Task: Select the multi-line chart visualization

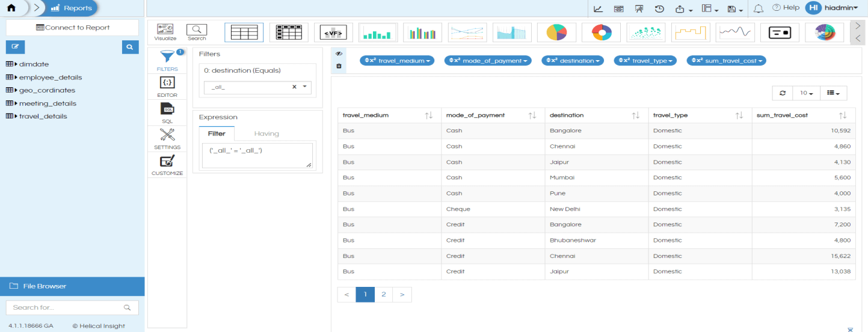Action: click(x=467, y=32)
